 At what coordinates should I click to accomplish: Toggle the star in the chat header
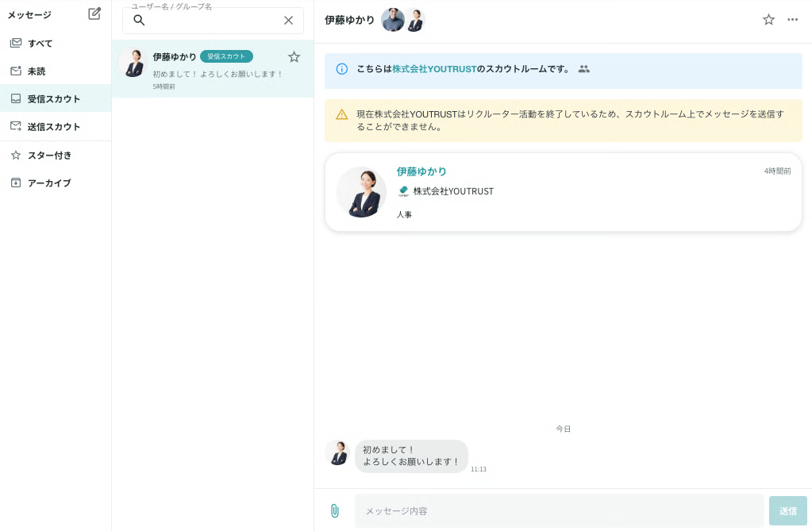[x=768, y=20]
